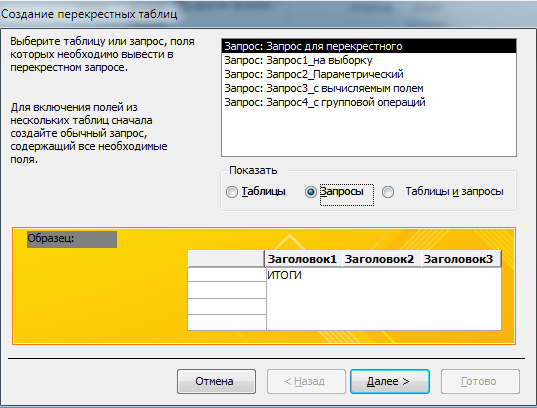Pick "Запрос: Запрос2_Параметрический" from the list

point(369,74)
